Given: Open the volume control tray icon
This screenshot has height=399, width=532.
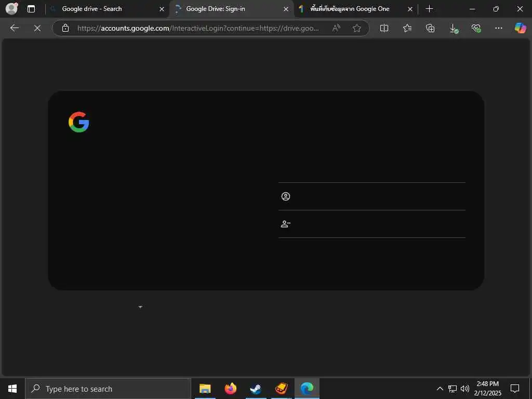Looking at the screenshot, I should (465, 389).
